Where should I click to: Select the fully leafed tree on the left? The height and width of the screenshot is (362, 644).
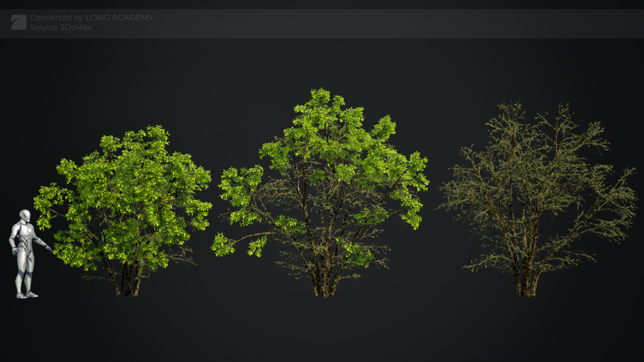pyautogui.click(x=126, y=204)
